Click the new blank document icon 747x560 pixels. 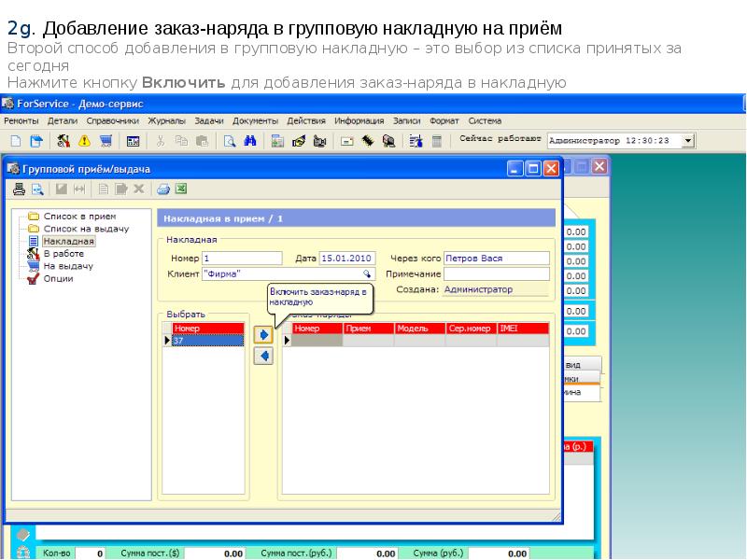tap(16, 141)
